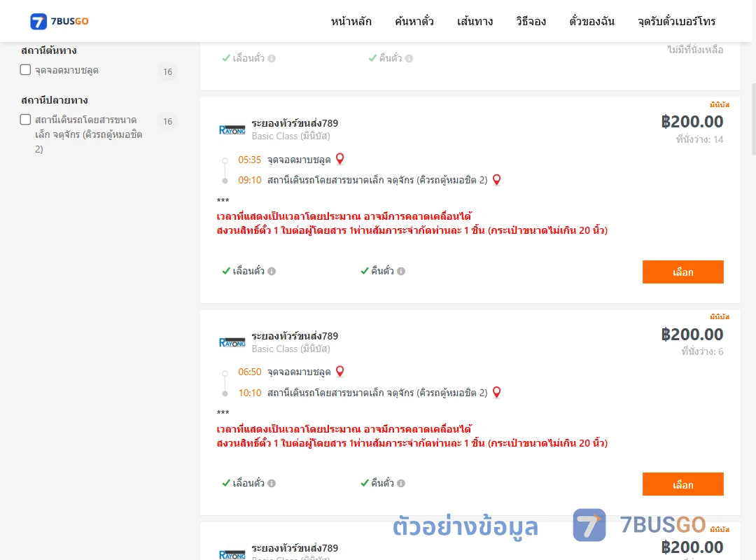This screenshot has width=756, height=560.
Task: Click the 10:10 arrival time
Action: (x=249, y=393)
